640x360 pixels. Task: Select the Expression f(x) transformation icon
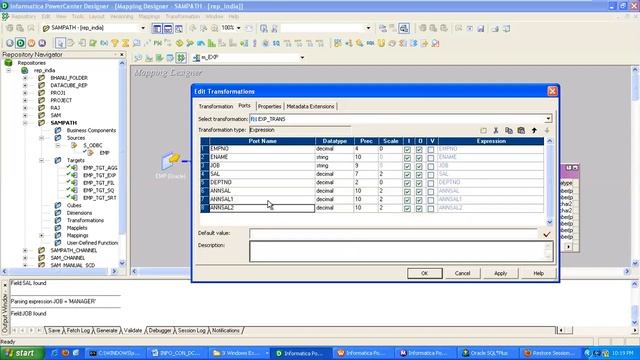click(x=104, y=43)
